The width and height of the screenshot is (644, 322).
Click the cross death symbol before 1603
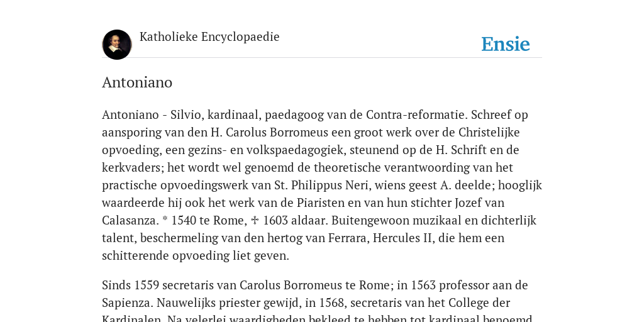coord(255,221)
